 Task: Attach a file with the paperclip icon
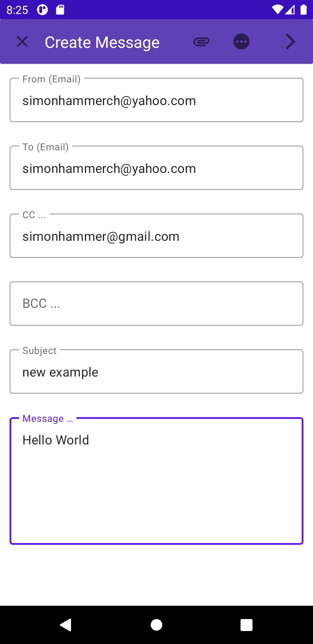[x=201, y=42]
